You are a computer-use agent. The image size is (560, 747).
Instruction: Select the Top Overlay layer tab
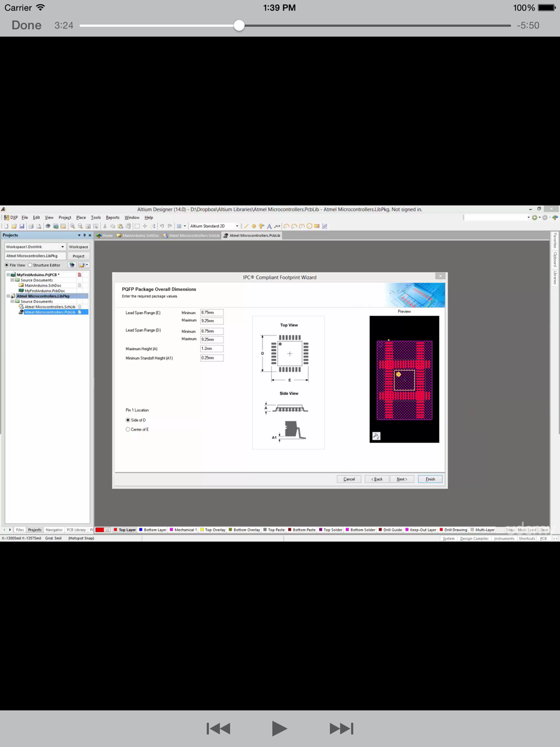(213, 530)
